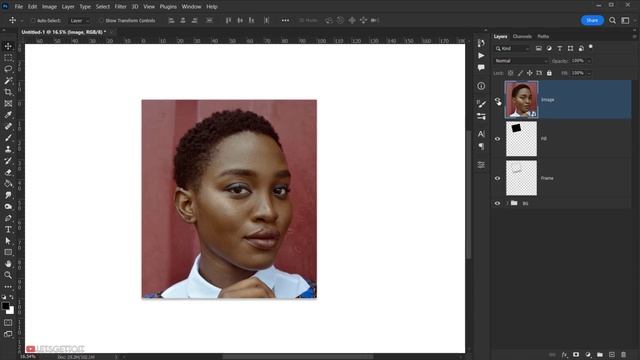Screen dimensions: 640x360
Task: Open the Image menu
Action: [x=49, y=7]
